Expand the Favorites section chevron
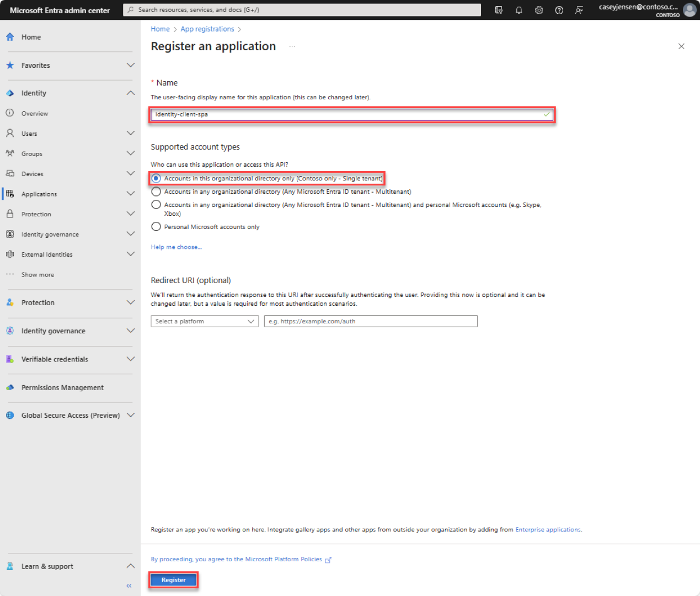Screen dimensions: 700x596 131,65
